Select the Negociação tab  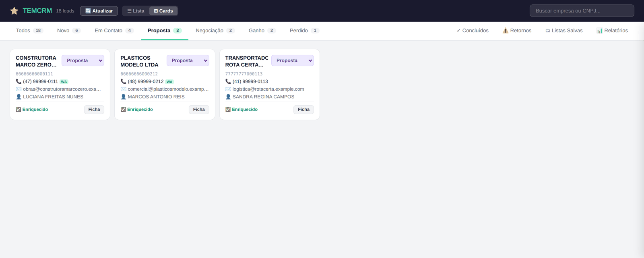click(215, 31)
